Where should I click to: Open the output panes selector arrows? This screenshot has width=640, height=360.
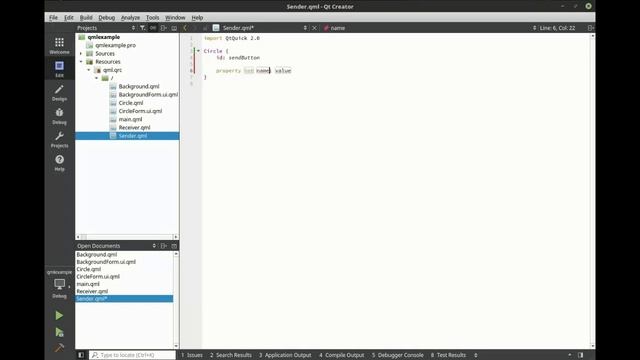point(476,355)
